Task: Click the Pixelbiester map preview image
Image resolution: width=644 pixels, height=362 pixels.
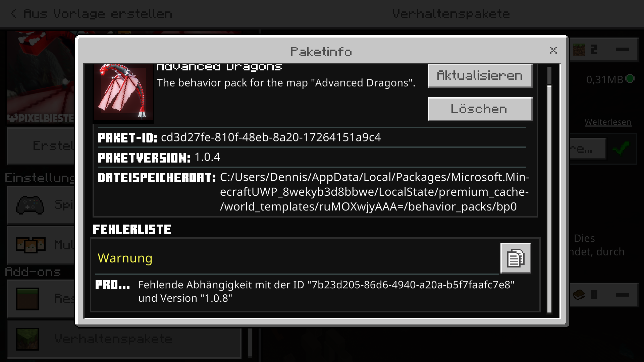Action: pos(41,77)
